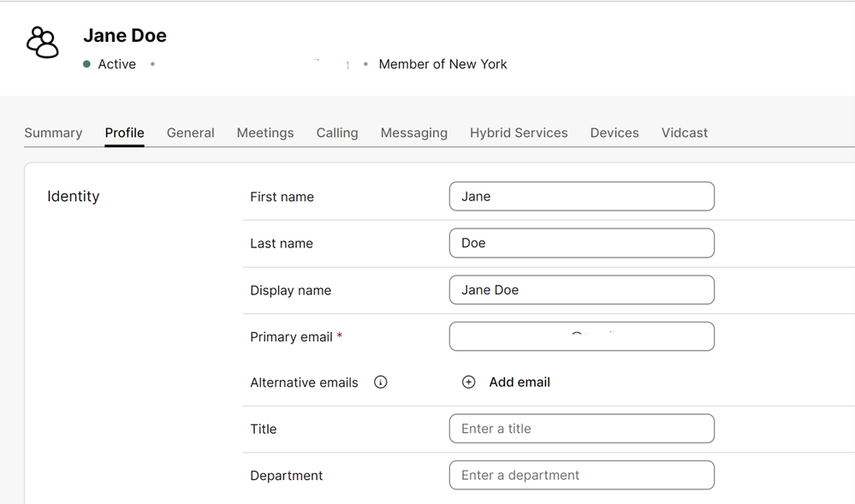The width and height of the screenshot is (855, 504).
Task: Open the Calling tab
Action: tap(337, 133)
